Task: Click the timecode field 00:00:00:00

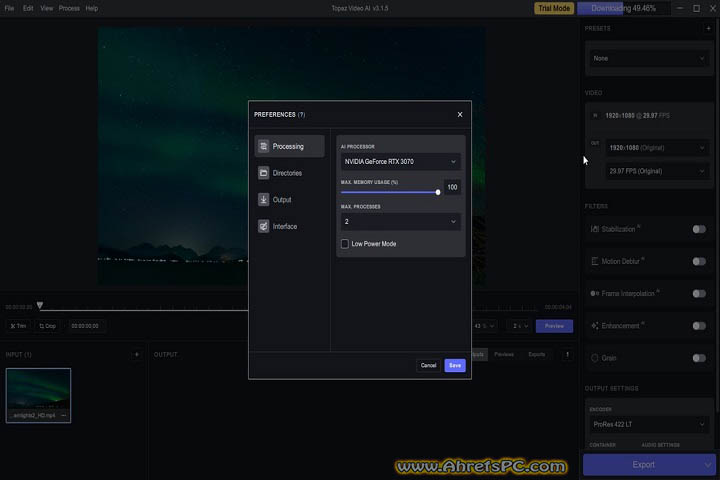Action: coord(85,326)
